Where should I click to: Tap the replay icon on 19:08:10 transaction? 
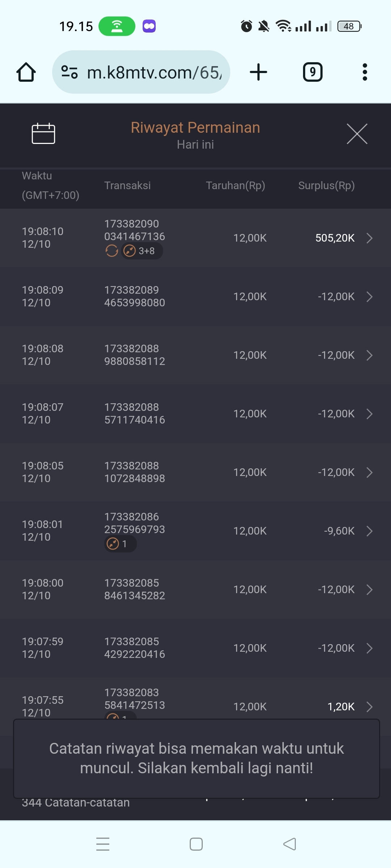(112, 251)
